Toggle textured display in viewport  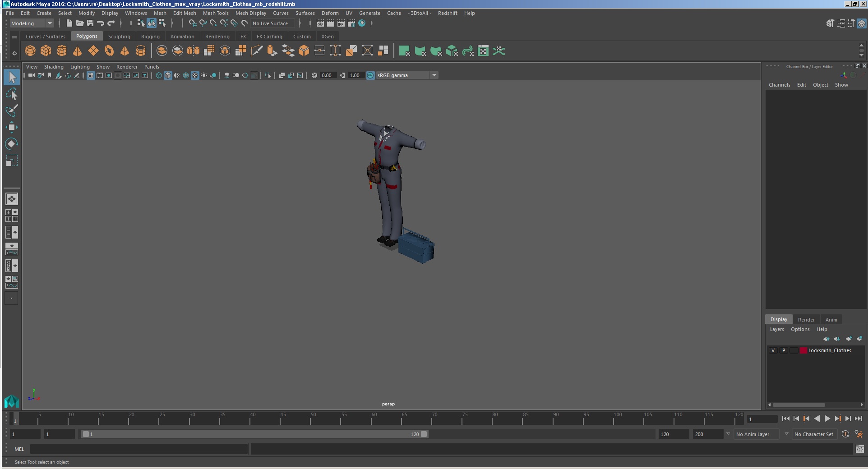195,75
